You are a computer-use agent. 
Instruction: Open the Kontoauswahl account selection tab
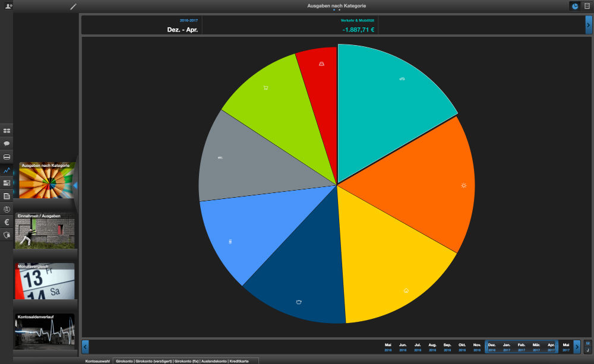click(x=97, y=361)
